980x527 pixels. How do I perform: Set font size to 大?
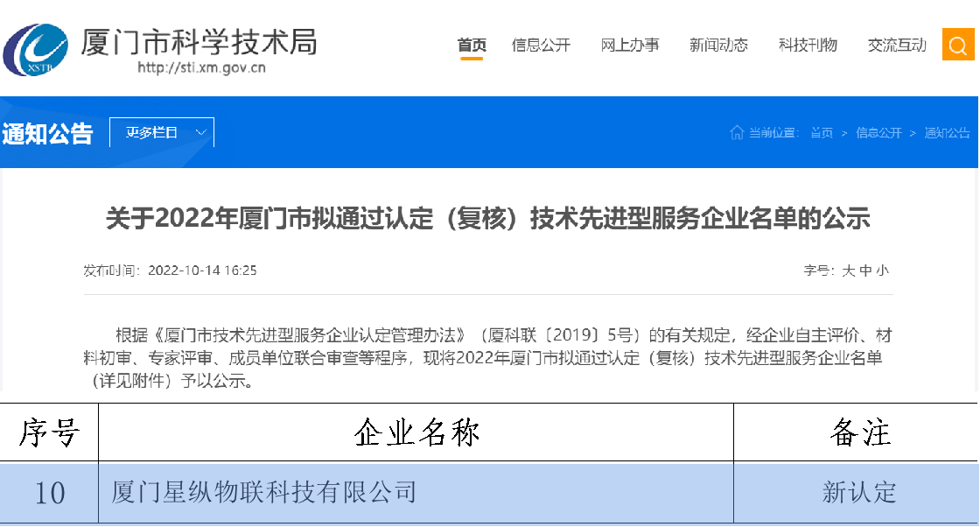tap(848, 271)
